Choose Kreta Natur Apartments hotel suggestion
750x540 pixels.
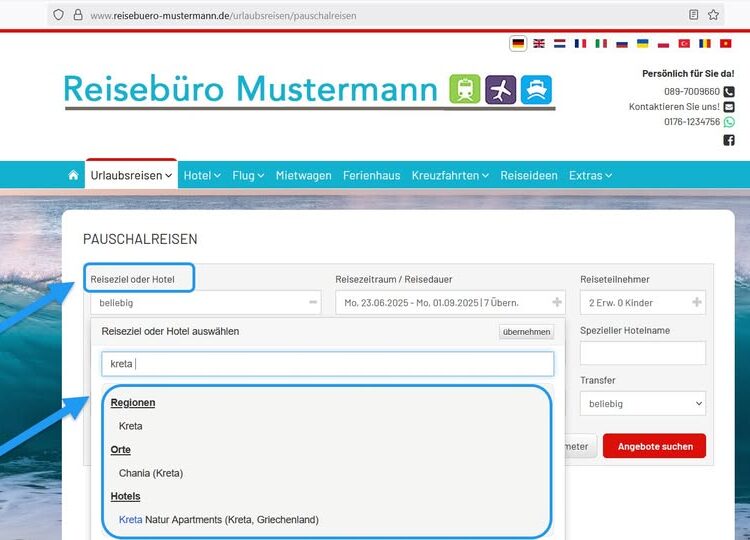(219, 519)
